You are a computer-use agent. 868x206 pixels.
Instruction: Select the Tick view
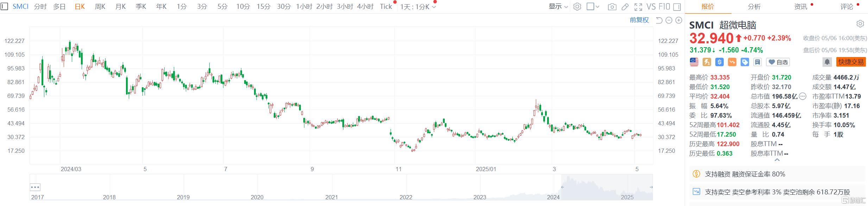[x=386, y=7]
